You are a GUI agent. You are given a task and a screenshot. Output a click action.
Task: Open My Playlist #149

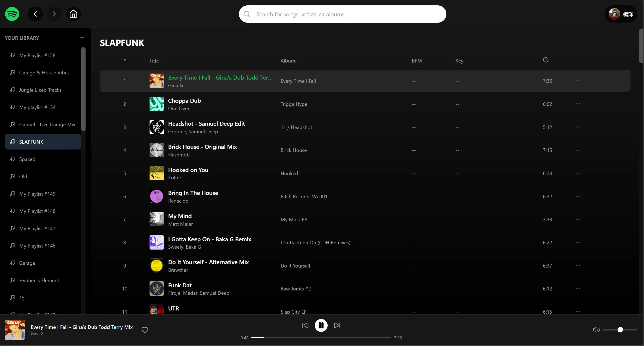click(43, 194)
